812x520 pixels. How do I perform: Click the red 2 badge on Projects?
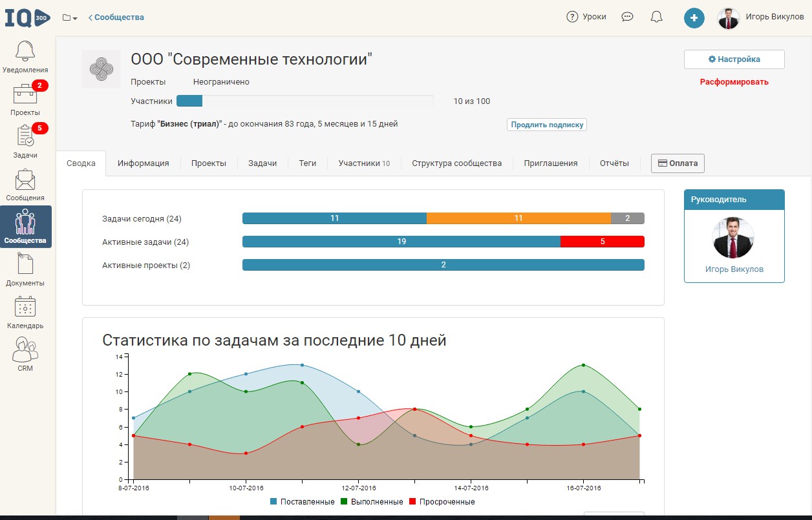click(x=39, y=85)
